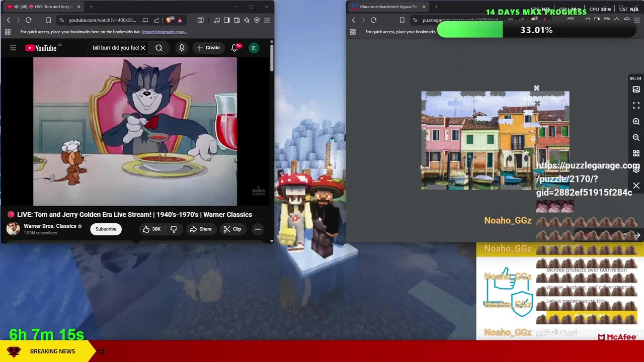The image size is (644, 362).
Task: Show puzzle preview image icon
Action: 636,89
